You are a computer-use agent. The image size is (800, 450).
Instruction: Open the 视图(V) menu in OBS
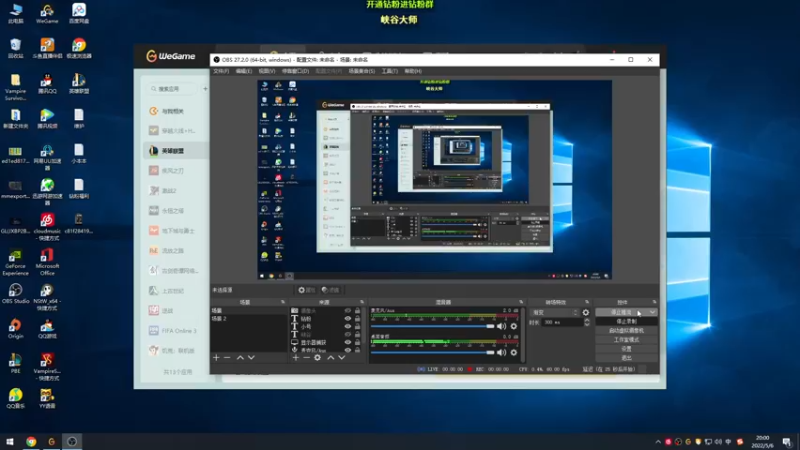point(267,71)
